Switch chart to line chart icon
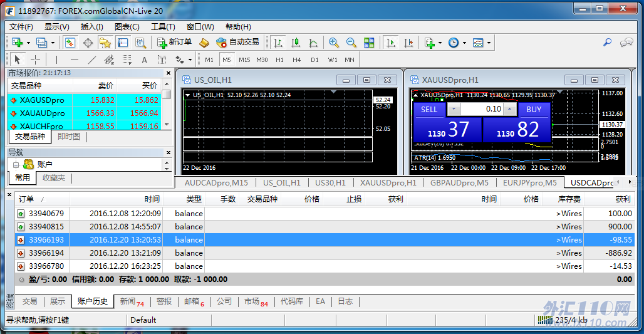 point(313,43)
